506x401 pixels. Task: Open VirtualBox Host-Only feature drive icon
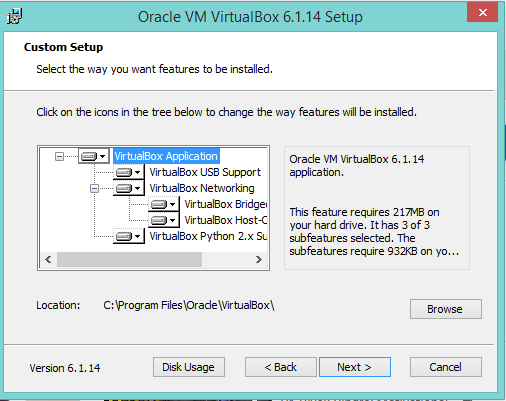(x=164, y=220)
